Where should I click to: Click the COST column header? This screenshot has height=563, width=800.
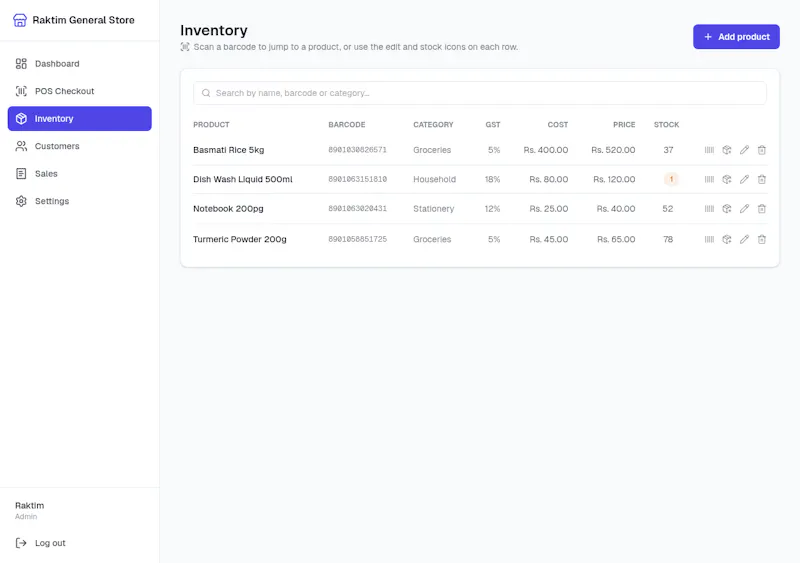[558, 125]
